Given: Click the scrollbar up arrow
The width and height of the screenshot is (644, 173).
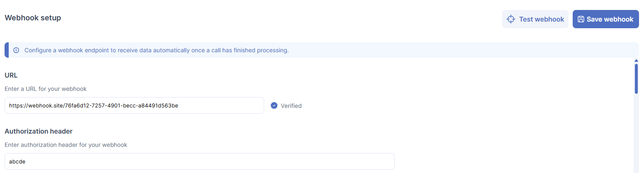Looking at the screenshot, I should (x=636, y=61).
